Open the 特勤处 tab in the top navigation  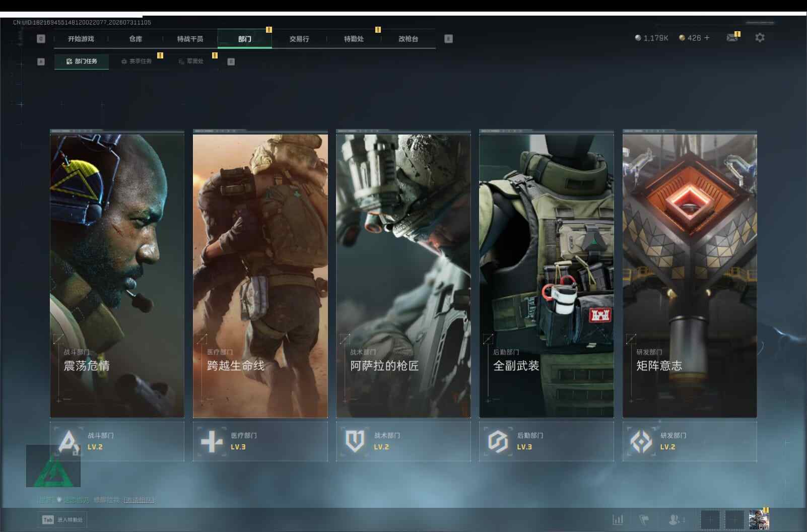point(354,39)
